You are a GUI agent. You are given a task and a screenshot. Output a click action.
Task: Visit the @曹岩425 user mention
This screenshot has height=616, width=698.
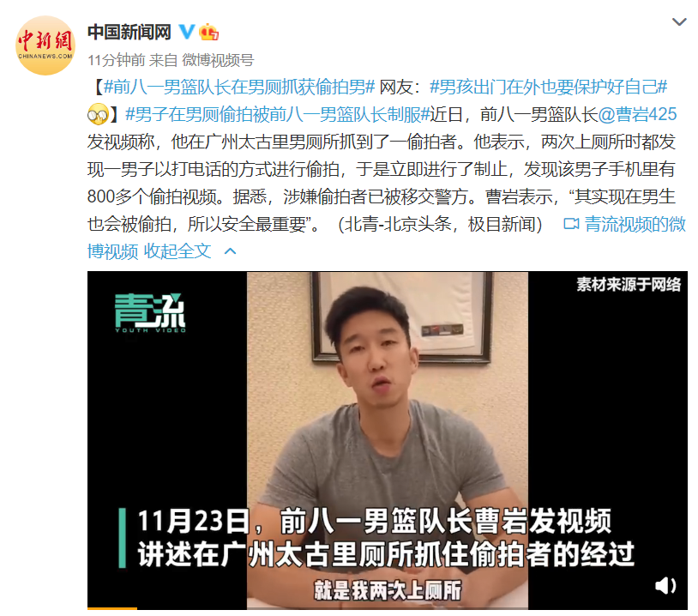coord(637,114)
